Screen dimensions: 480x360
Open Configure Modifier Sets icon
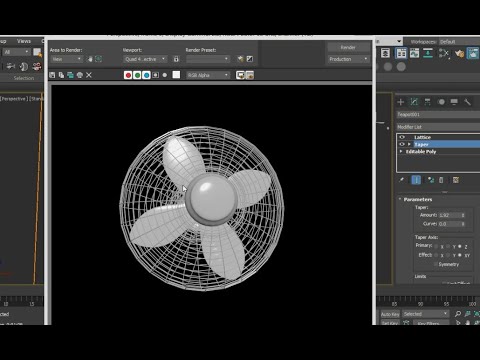click(456, 180)
